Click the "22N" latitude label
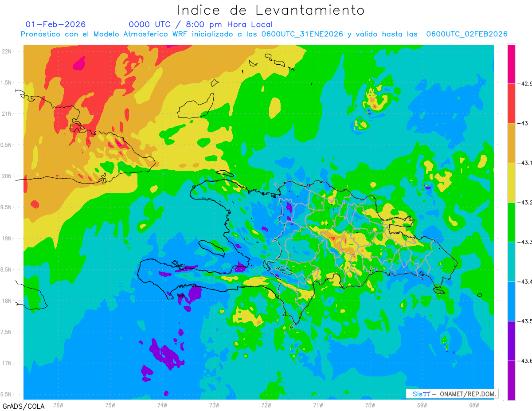This screenshot has height=411, width=532. (x=7, y=51)
